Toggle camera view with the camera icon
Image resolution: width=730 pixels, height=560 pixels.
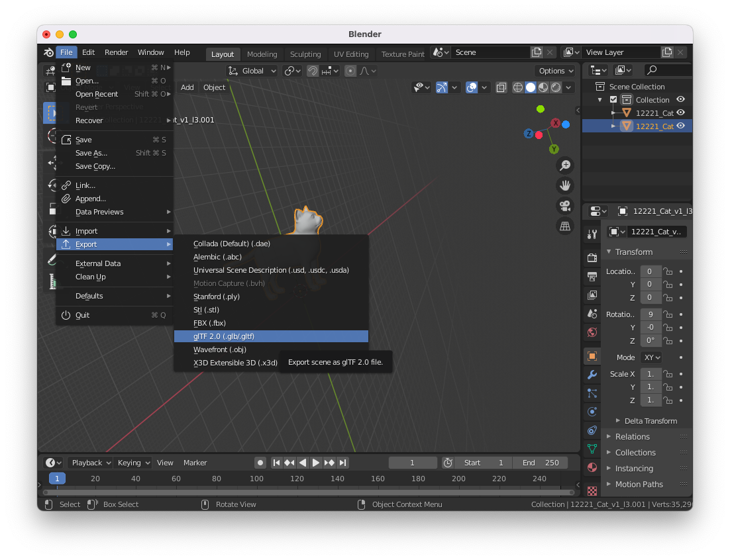point(565,205)
